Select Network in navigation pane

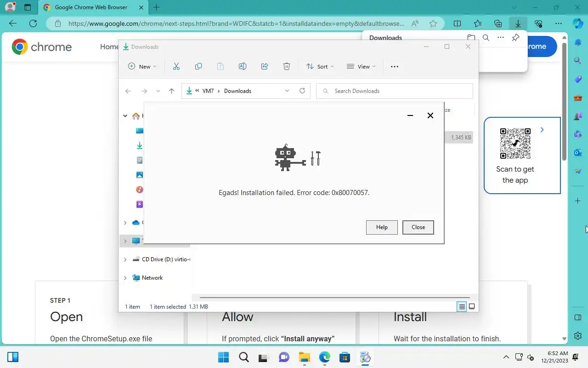point(152,278)
